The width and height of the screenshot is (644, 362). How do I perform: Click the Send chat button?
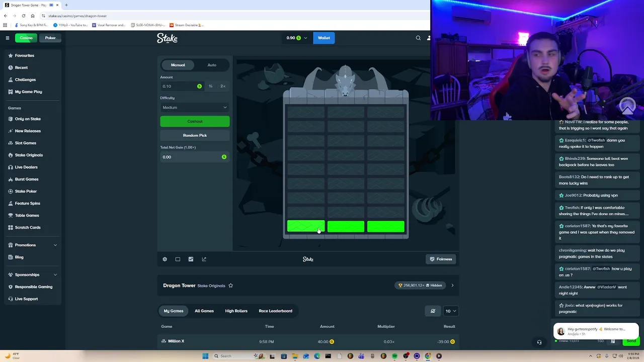coord(631,341)
